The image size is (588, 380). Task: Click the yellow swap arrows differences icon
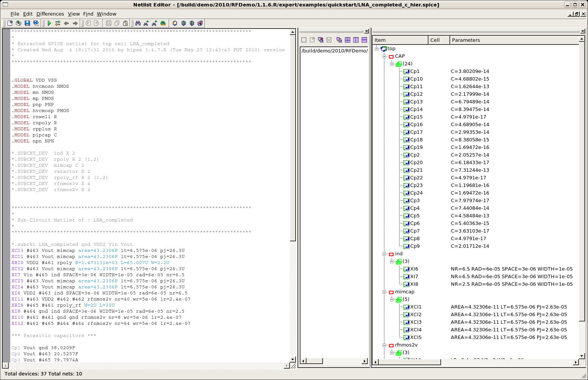[x=58, y=23]
